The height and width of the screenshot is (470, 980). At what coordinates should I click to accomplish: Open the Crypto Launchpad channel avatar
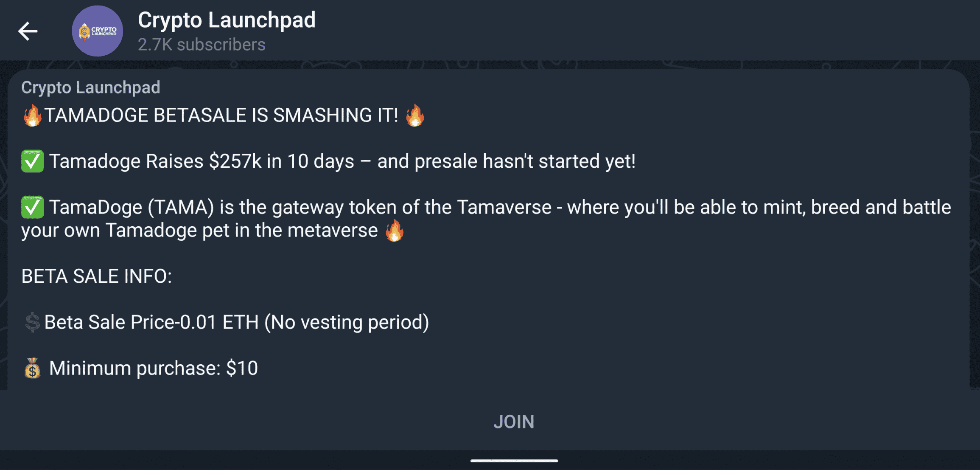pyautogui.click(x=97, y=31)
